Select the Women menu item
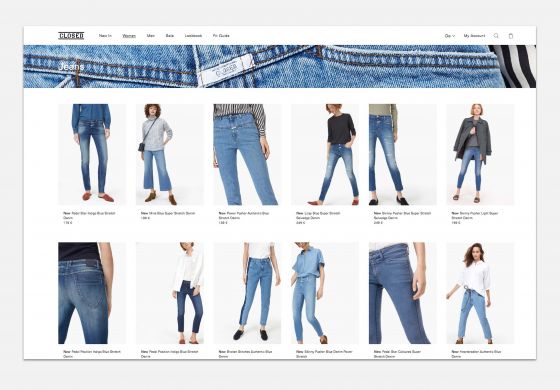 pos(129,36)
